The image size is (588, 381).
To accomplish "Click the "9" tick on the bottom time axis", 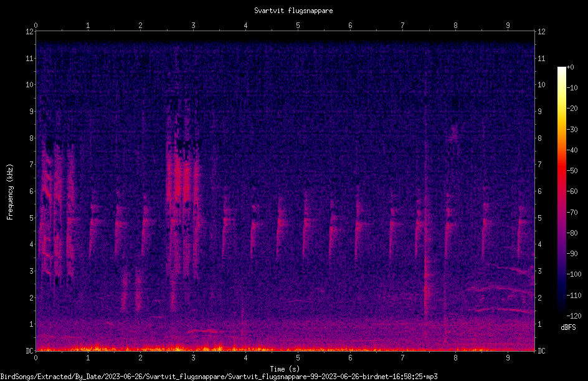I will point(508,358).
